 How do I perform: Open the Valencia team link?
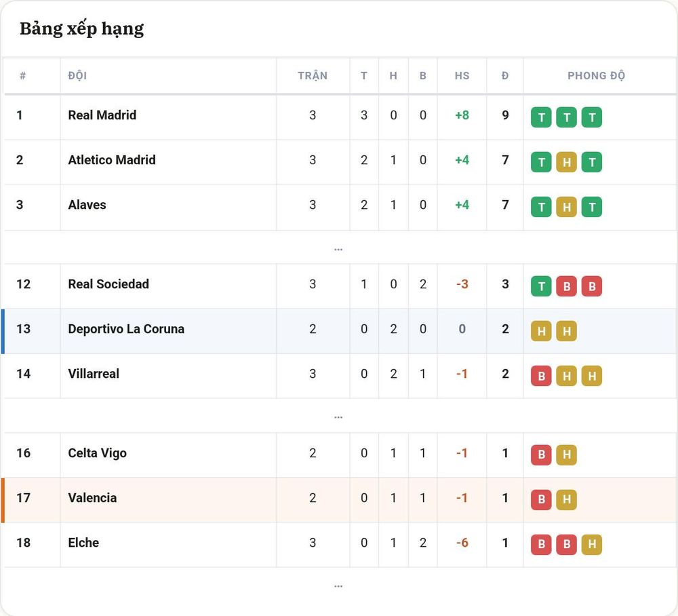92,498
